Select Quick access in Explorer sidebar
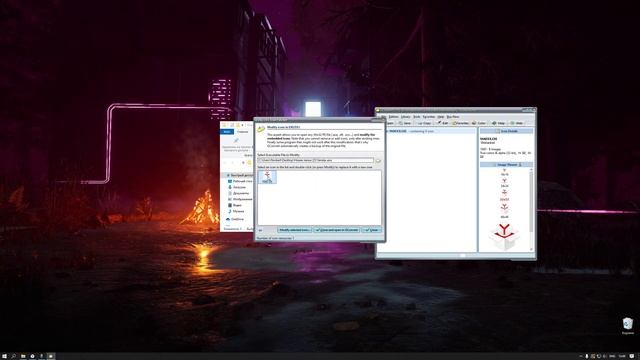This screenshot has height=360, width=640. click(x=240, y=175)
